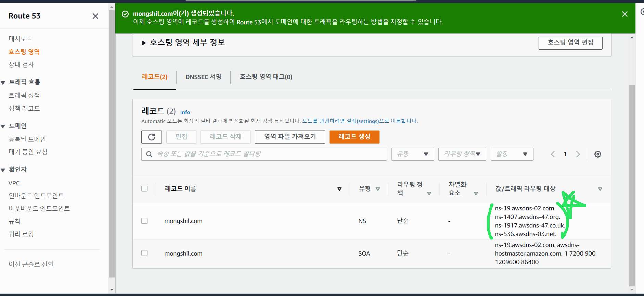Click the orange 레코드 생성 button
644x296 pixels.
click(x=355, y=137)
